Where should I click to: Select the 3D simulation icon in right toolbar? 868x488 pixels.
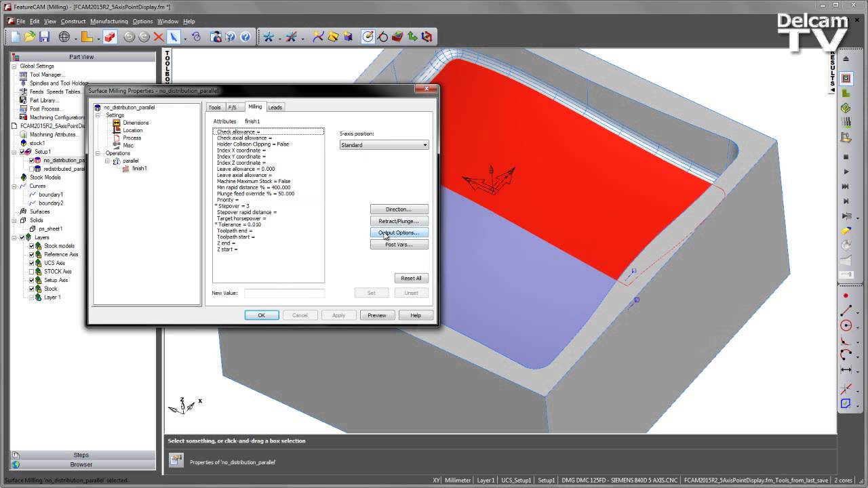click(846, 108)
